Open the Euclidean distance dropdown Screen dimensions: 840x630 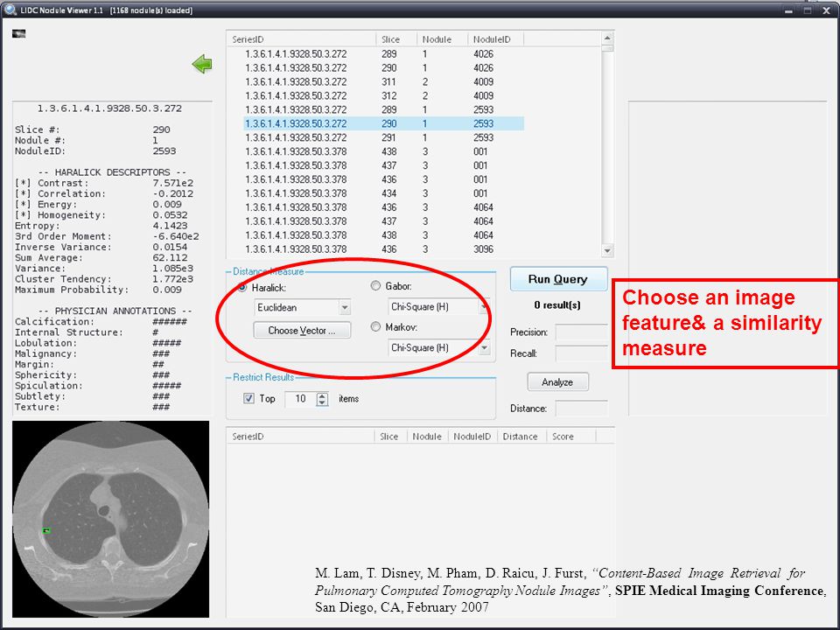(345, 307)
